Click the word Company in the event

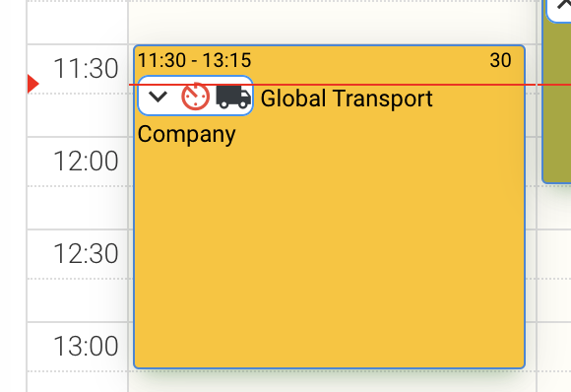[186, 134]
